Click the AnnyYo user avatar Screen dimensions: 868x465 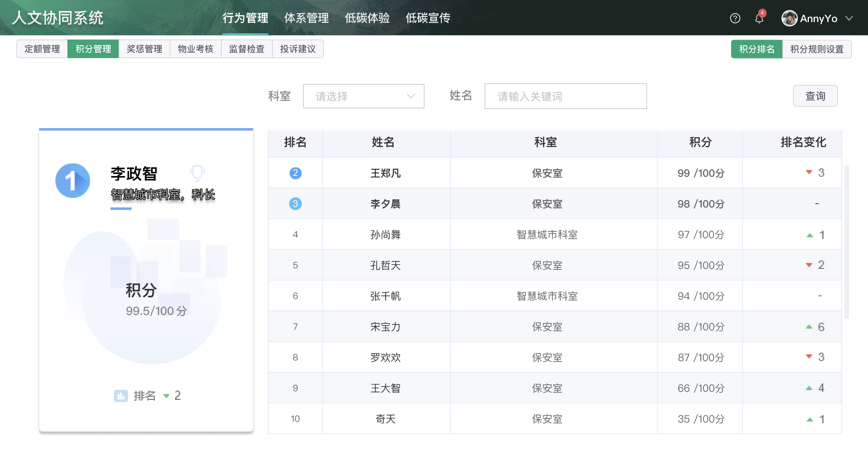(789, 18)
